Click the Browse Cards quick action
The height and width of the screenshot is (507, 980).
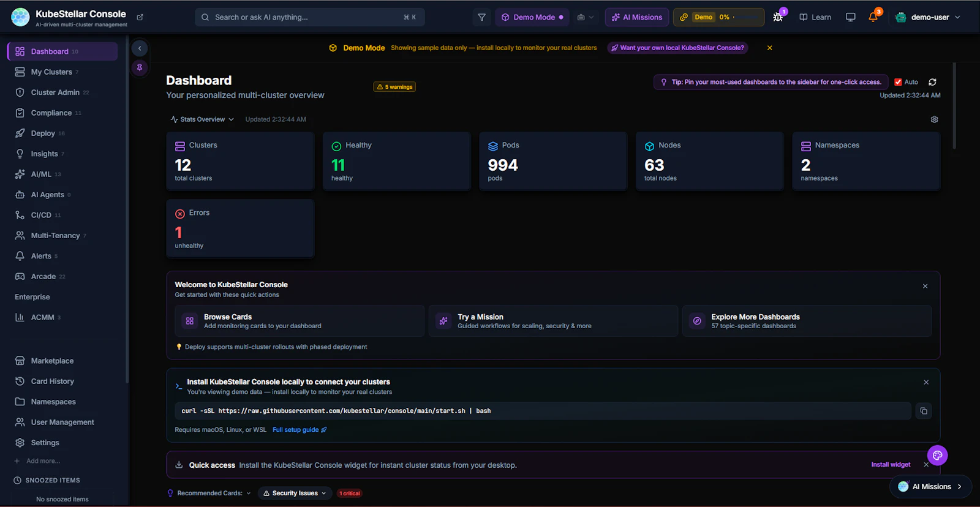[300, 321]
